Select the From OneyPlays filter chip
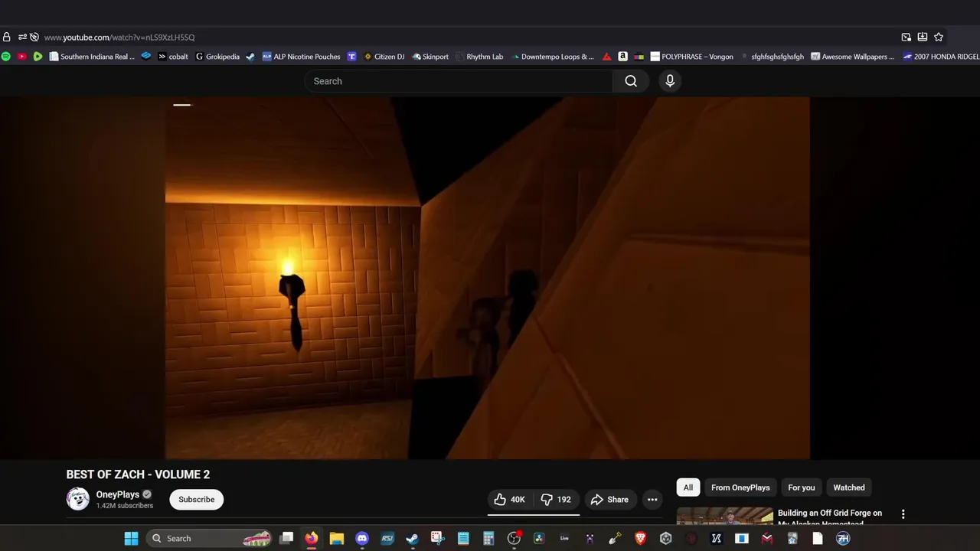The image size is (980, 551). point(740,487)
